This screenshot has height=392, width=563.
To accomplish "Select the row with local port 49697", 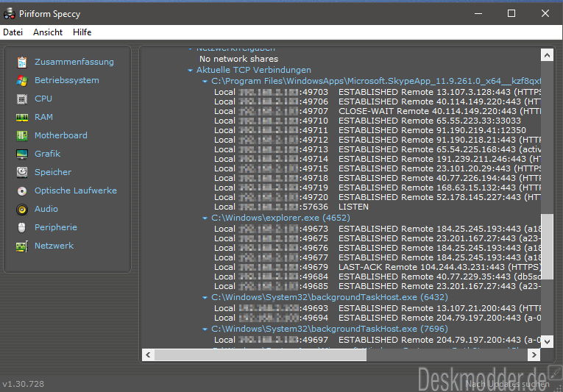I will tap(377, 340).
